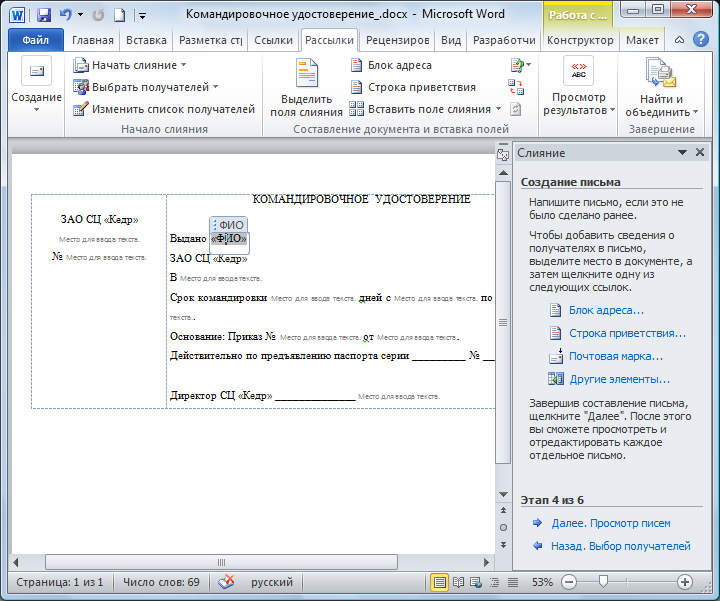Select Outline view icon in status bar

click(494, 583)
